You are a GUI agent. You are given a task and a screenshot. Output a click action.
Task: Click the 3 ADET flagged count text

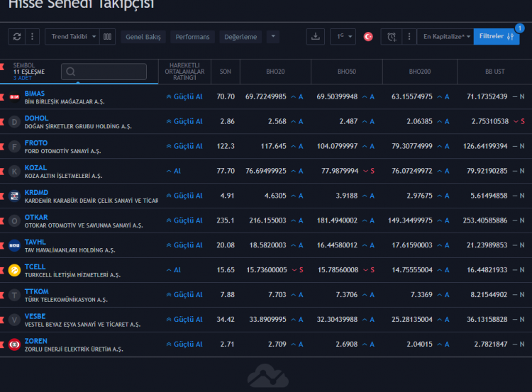coord(23,78)
